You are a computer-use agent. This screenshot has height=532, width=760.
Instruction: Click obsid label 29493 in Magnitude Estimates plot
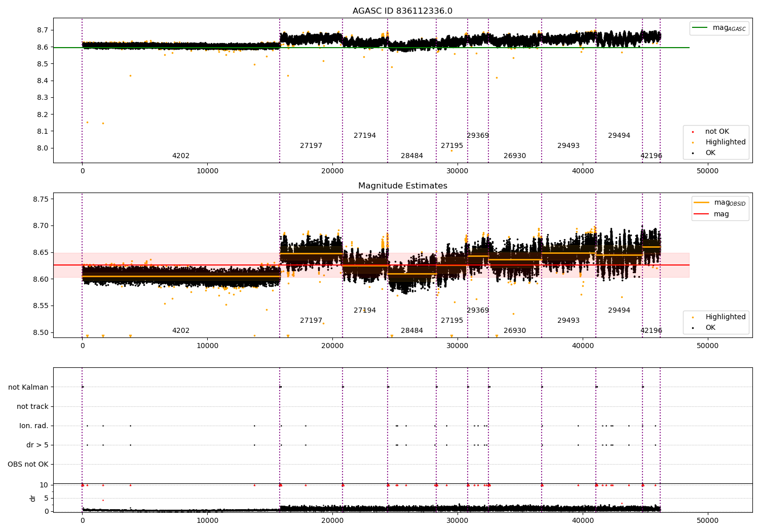pyautogui.click(x=568, y=321)
